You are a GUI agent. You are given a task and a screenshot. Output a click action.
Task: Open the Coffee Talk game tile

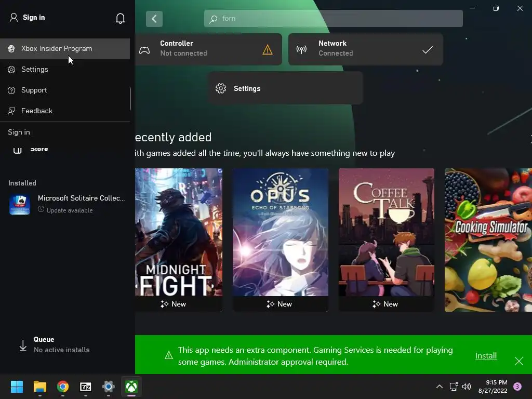click(386, 240)
